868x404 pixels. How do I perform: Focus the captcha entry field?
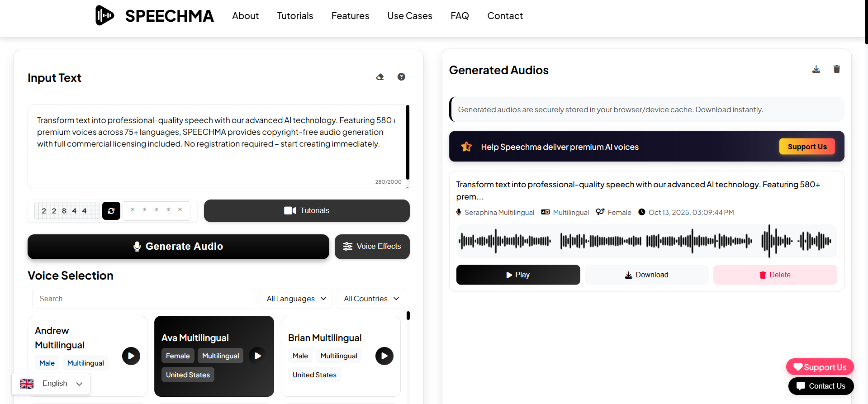tap(157, 211)
